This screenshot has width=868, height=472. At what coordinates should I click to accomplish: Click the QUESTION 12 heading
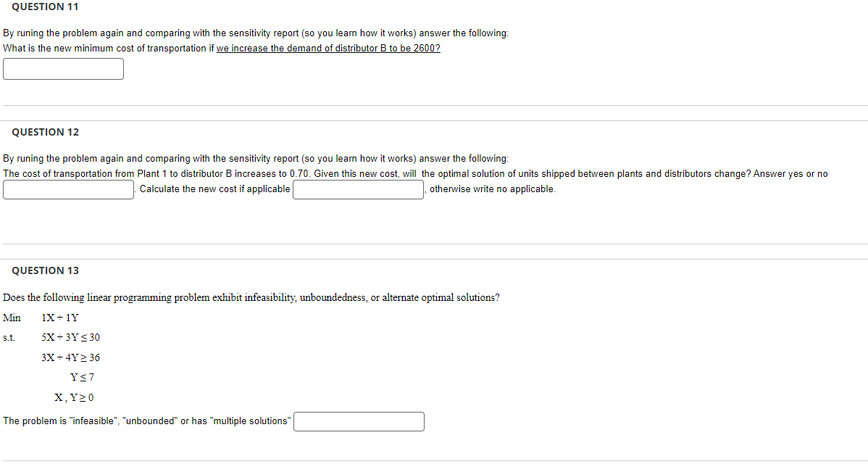(46, 132)
